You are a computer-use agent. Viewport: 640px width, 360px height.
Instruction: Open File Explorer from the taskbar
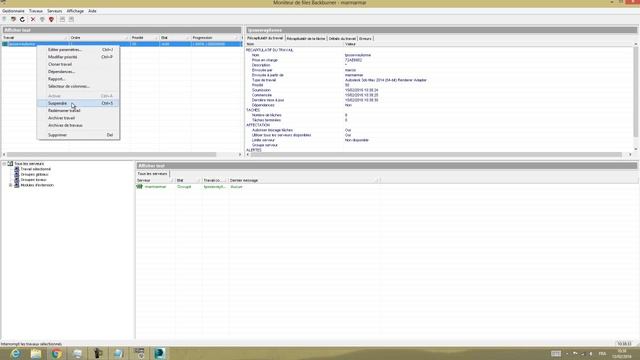[x=36, y=353]
